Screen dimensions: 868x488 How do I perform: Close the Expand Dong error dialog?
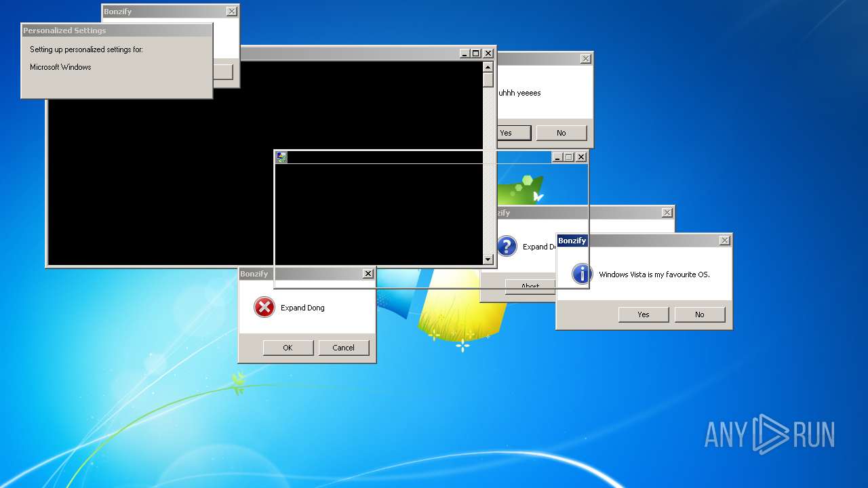click(368, 274)
